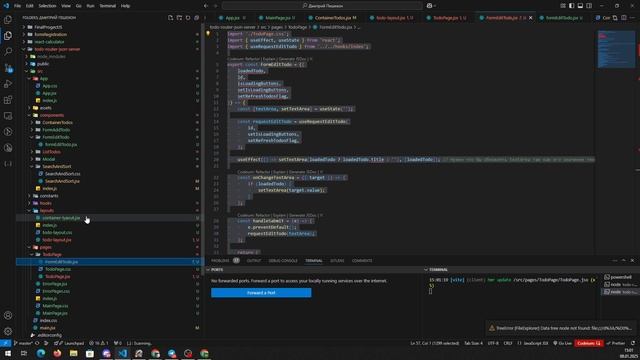The width and height of the screenshot is (640, 360).
Task: Maximize the bottom panel size
Action: (x=624, y=260)
